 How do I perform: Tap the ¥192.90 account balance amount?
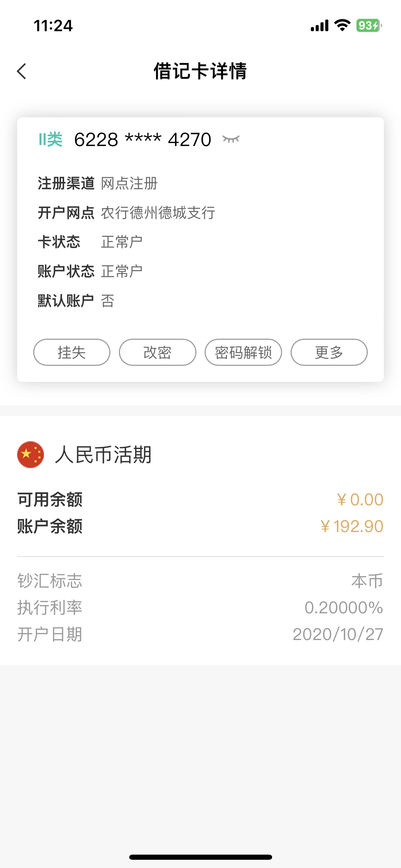(352, 526)
